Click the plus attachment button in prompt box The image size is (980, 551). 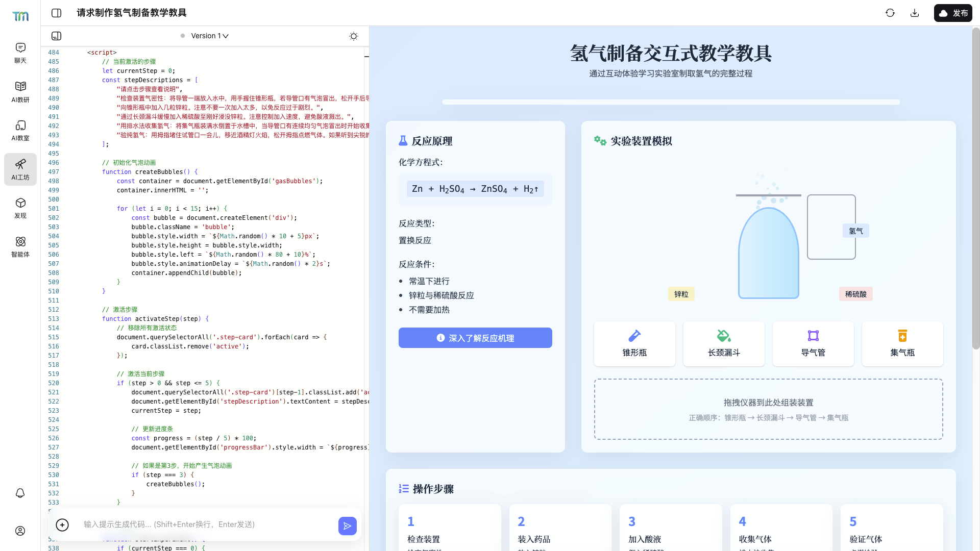(x=62, y=525)
